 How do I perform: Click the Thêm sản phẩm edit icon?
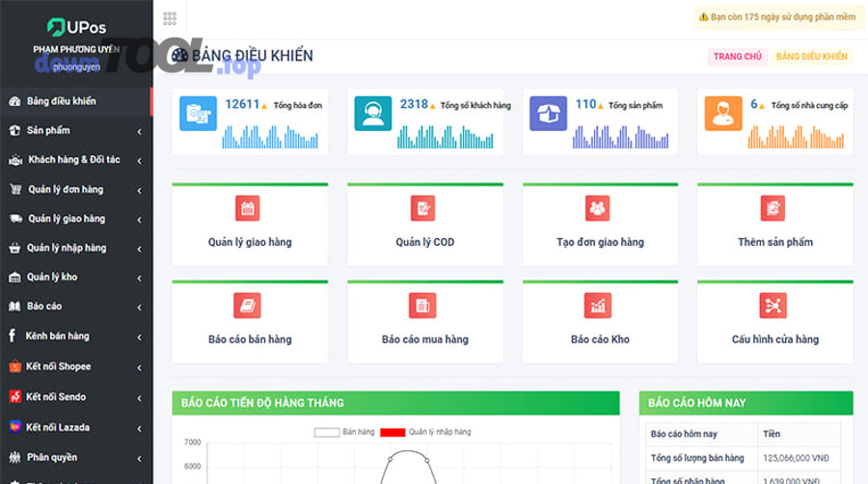coord(773,208)
